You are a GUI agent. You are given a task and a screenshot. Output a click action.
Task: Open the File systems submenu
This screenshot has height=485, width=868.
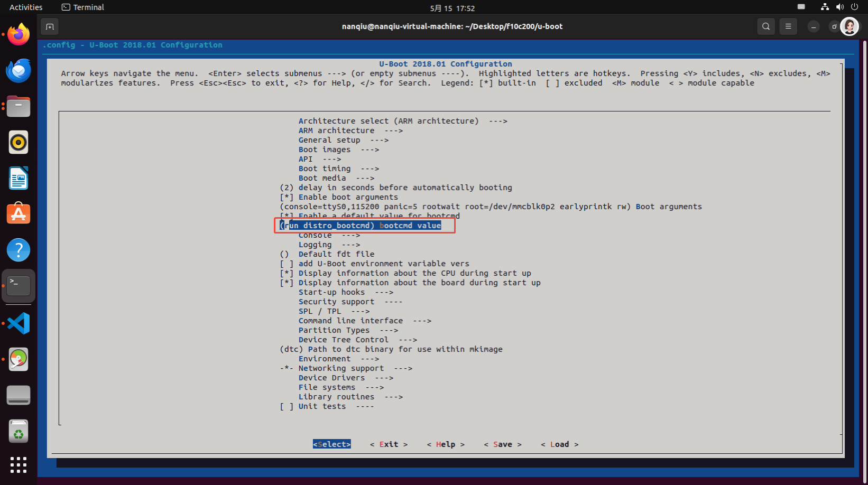(x=341, y=387)
